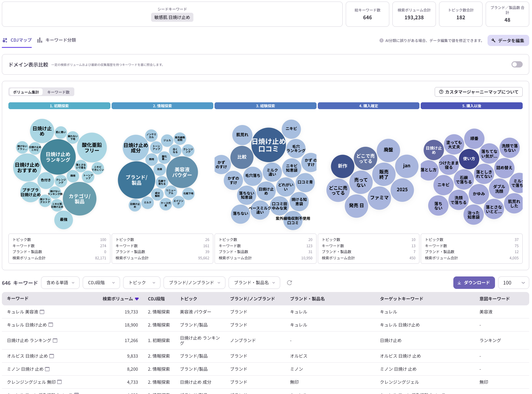Image resolution: width=532 pixels, height=394 pixels.
Task: Switch to the キーワード分類 tab
Action: (57, 40)
